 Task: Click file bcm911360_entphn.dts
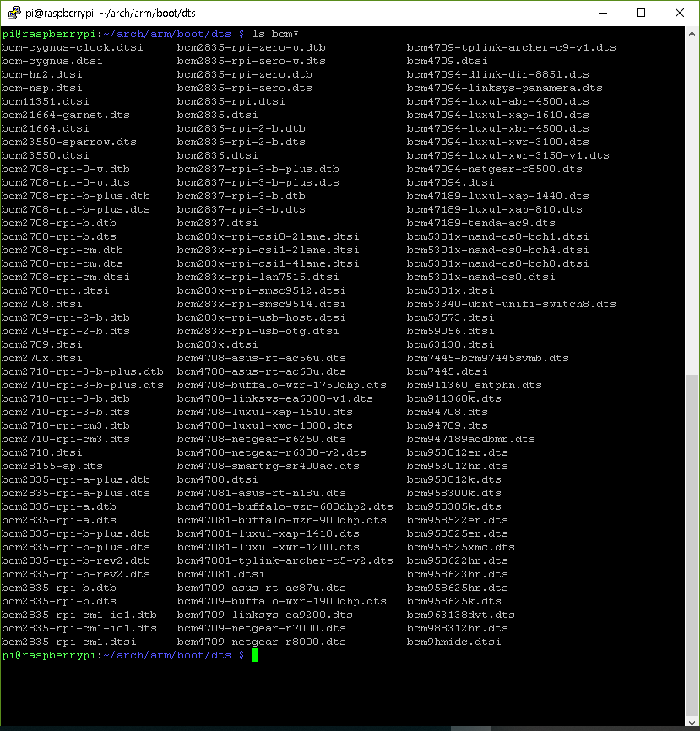[x=475, y=386]
